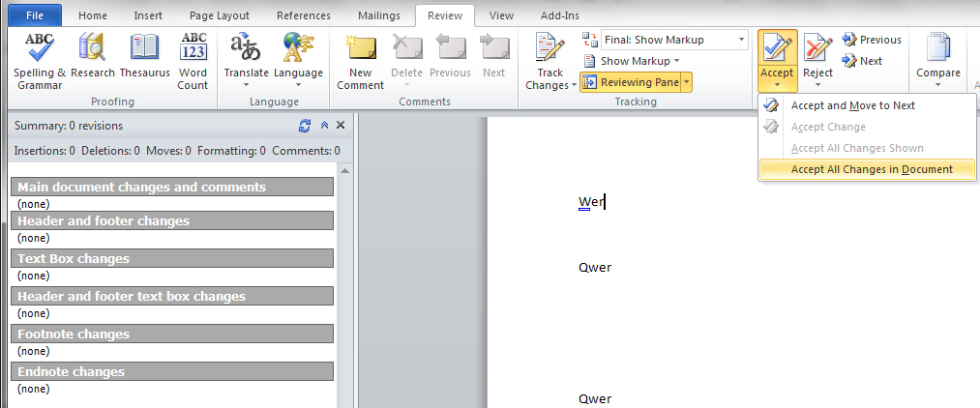Viewport: 980px width, 408px height.
Task: Run Spelling & Grammar check
Action: (39, 61)
